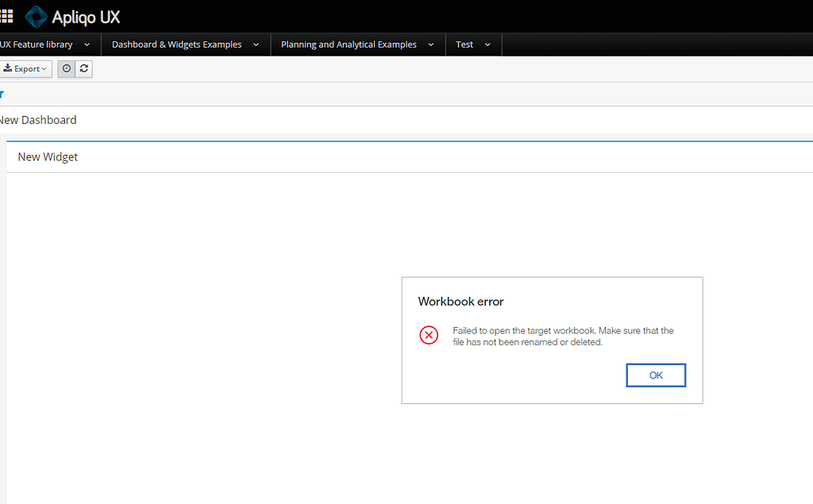Click the New Dashboard title
This screenshot has height=504, width=813.
(x=37, y=121)
